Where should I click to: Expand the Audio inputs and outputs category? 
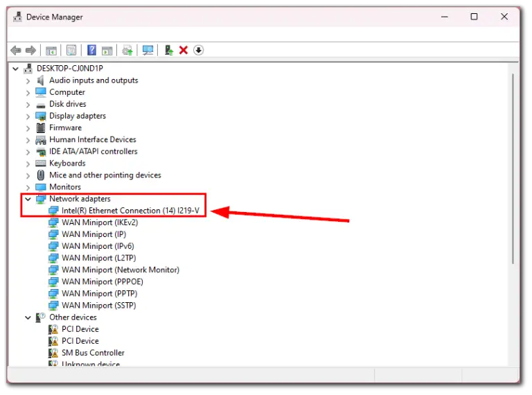point(28,81)
